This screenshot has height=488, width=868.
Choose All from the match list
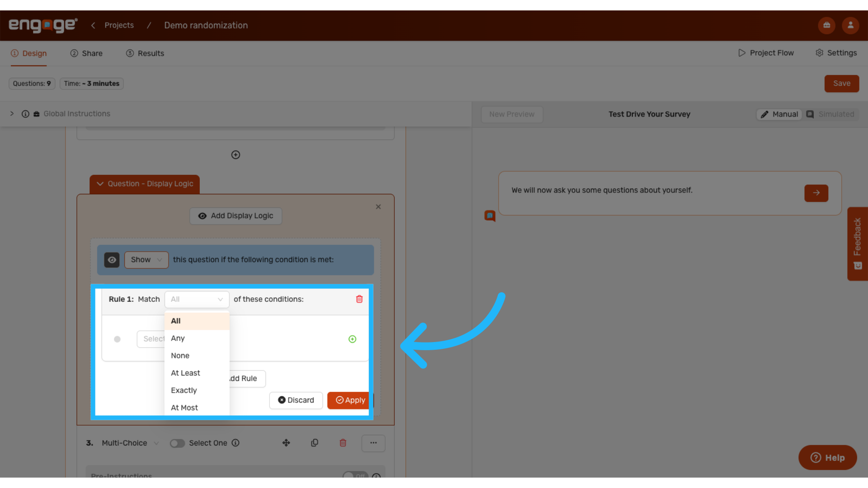point(197,321)
